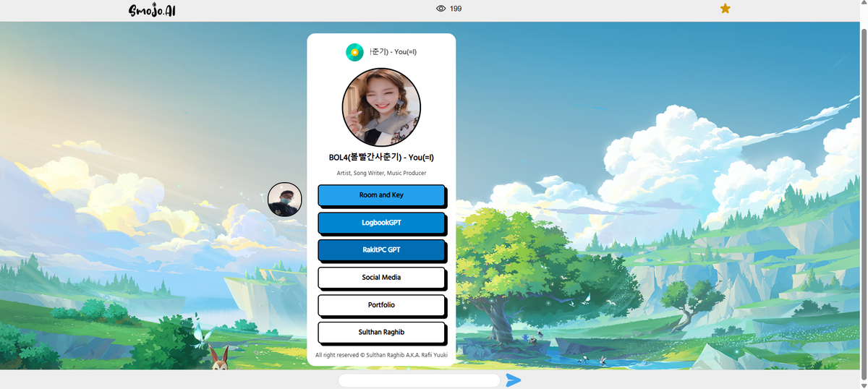The image size is (868, 389).
Task: Click the small masked-man avatar
Action: click(x=285, y=200)
